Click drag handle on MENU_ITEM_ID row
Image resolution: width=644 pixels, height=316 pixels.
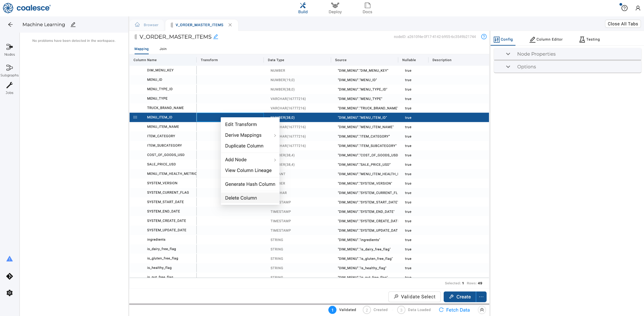[x=135, y=117]
